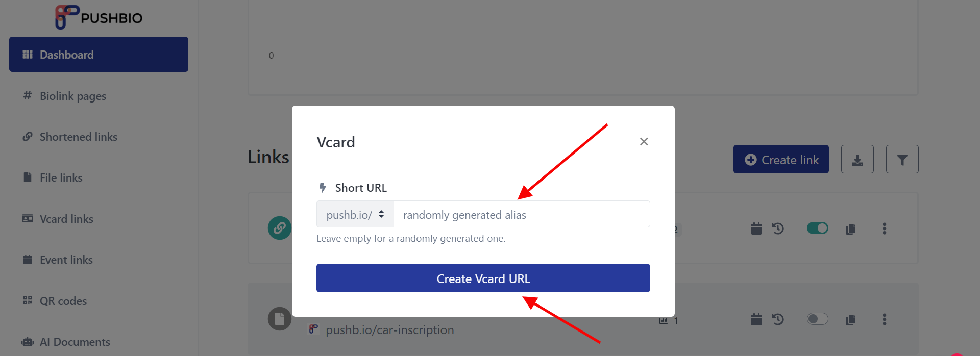Open Vcard links in sidebar
The width and height of the screenshot is (980, 356).
coord(66,219)
